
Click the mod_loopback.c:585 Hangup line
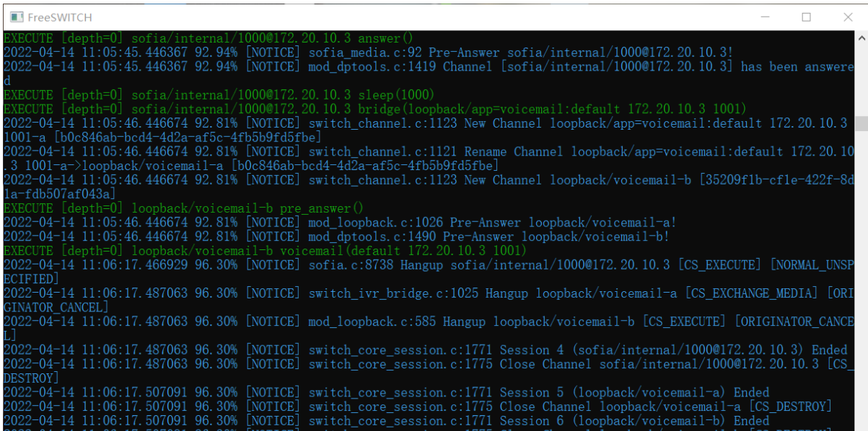tap(429, 328)
